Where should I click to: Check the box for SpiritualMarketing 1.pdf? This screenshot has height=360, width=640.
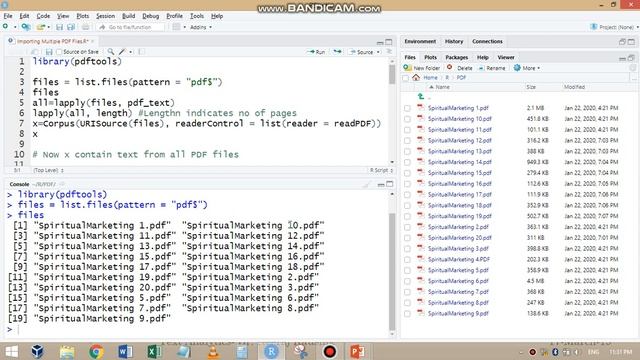coord(407,108)
